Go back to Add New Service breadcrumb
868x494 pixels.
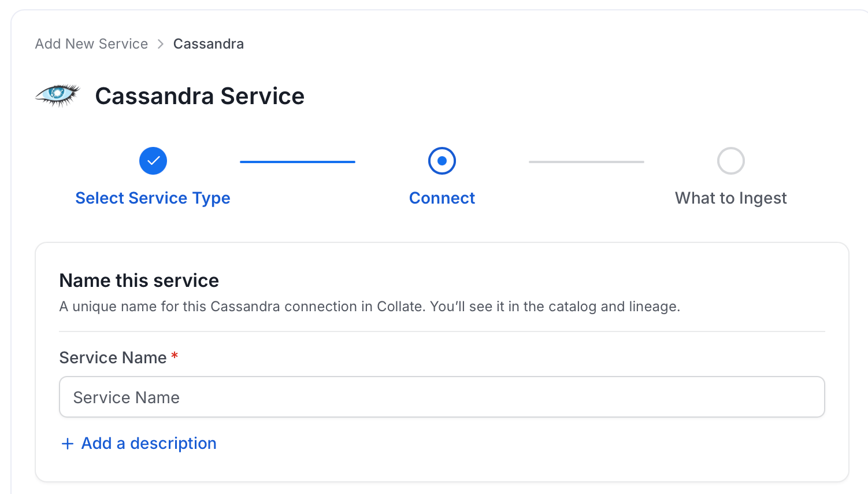[x=91, y=44]
